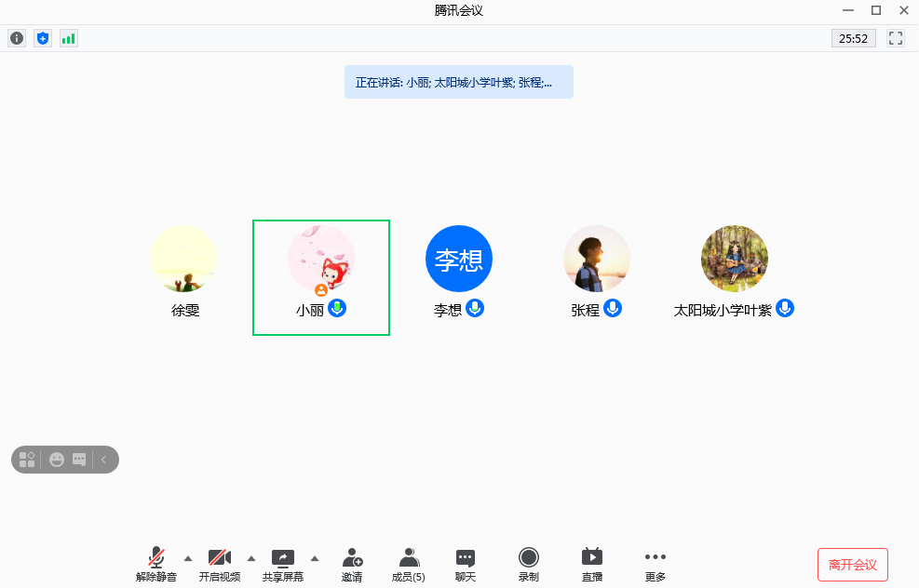
Task: Open the emoji reaction icon
Action: (x=57, y=460)
